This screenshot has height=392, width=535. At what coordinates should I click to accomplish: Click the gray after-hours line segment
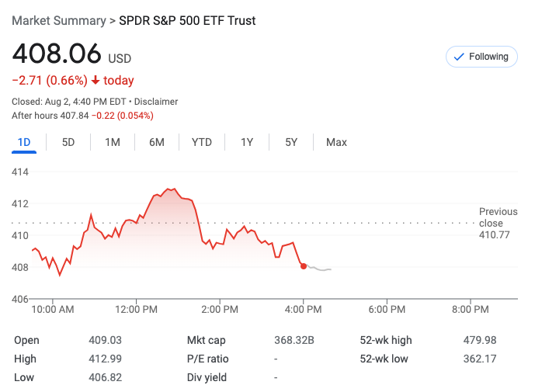[321, 269]
